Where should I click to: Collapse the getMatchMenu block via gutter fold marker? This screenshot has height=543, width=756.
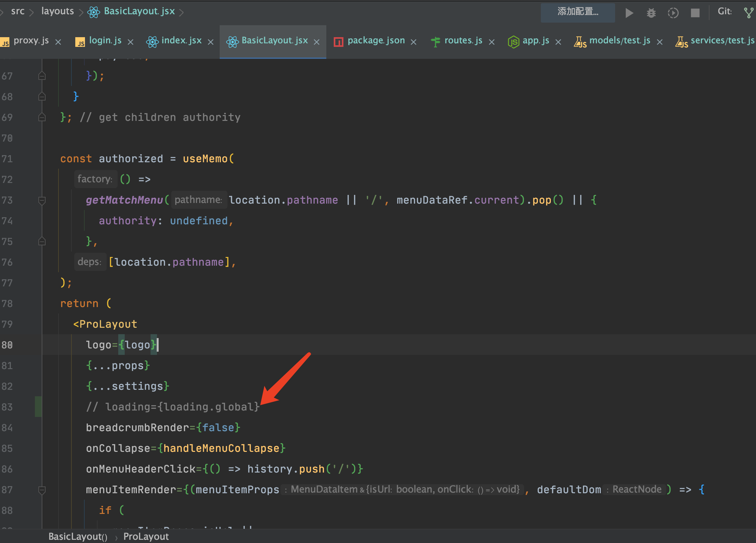click(42, 200)
